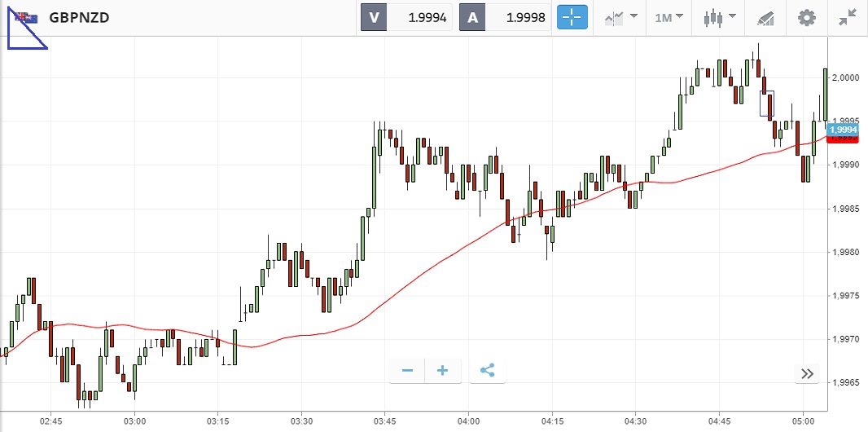868x432 pixels.
Task: Select the small blue rectangle drawing on chart
Action: pyautogui.click(x=767, y=104)
